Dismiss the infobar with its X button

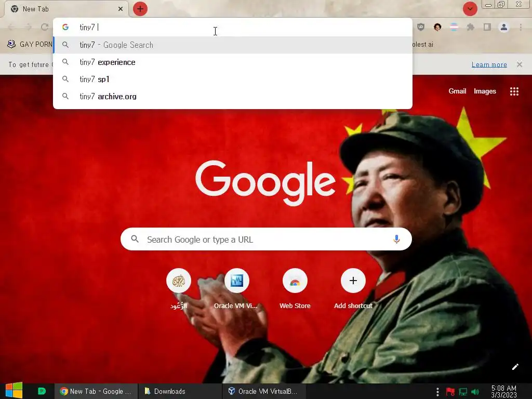519,64
